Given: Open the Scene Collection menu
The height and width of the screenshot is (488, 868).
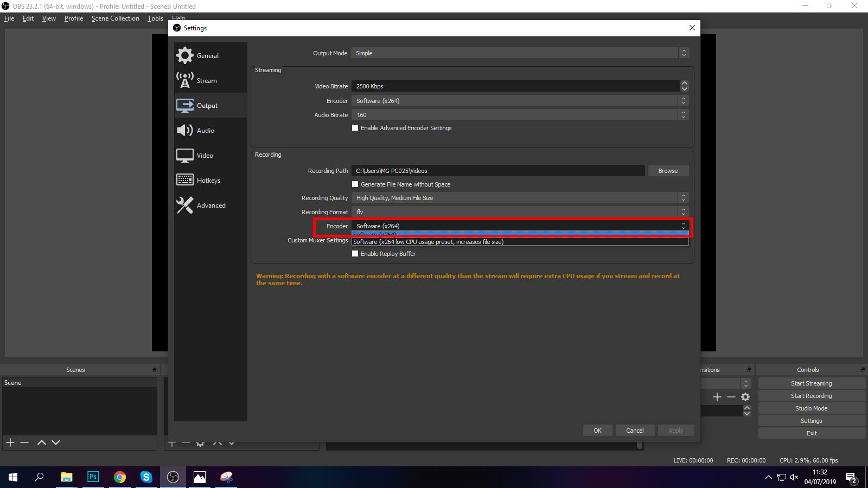Looking at the screenshot, I should 115,18.
